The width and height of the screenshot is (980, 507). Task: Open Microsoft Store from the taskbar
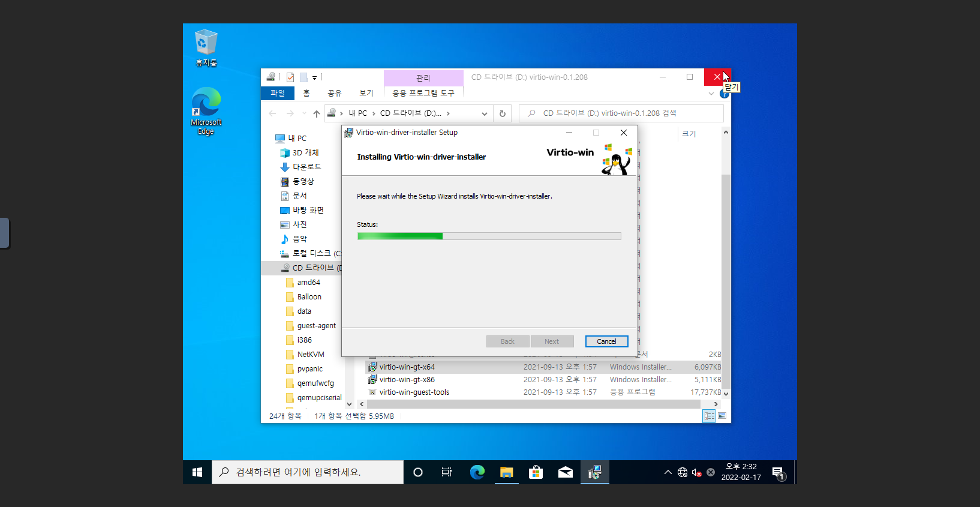click(536, 472)
